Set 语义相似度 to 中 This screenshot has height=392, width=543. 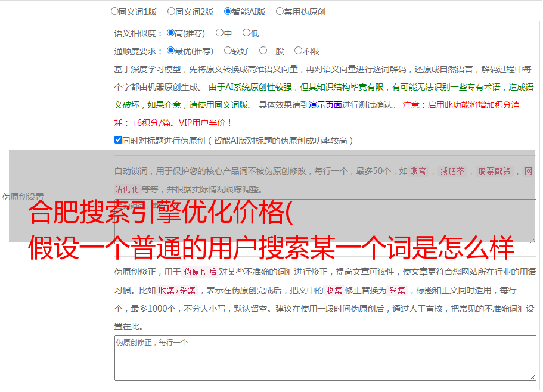point(219,33)
